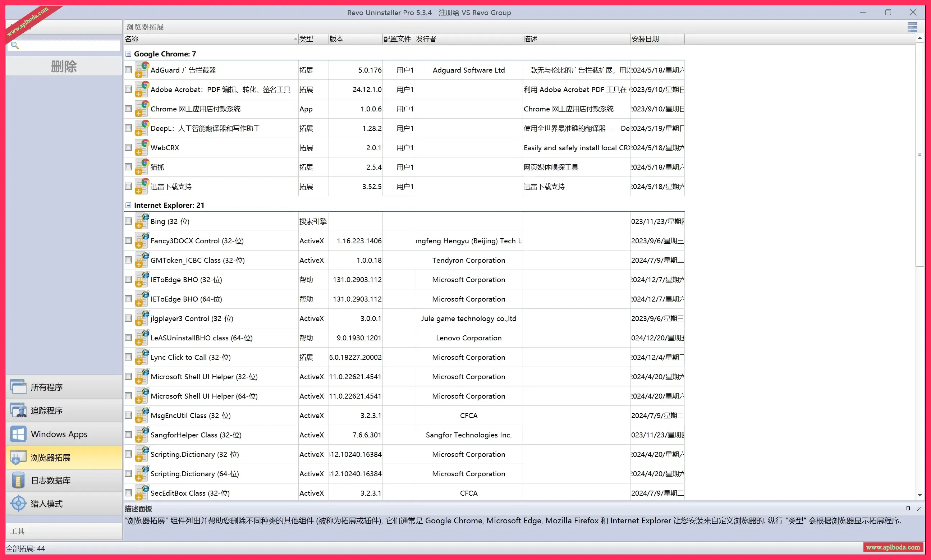
Task: Click the Bing (32-位) IE icon
Action: (142, 221)
